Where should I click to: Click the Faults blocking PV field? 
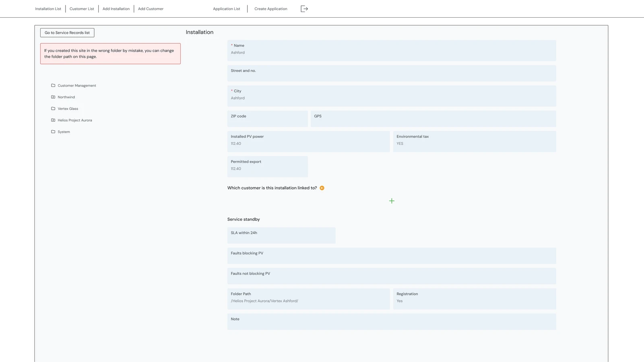(392, 256)
